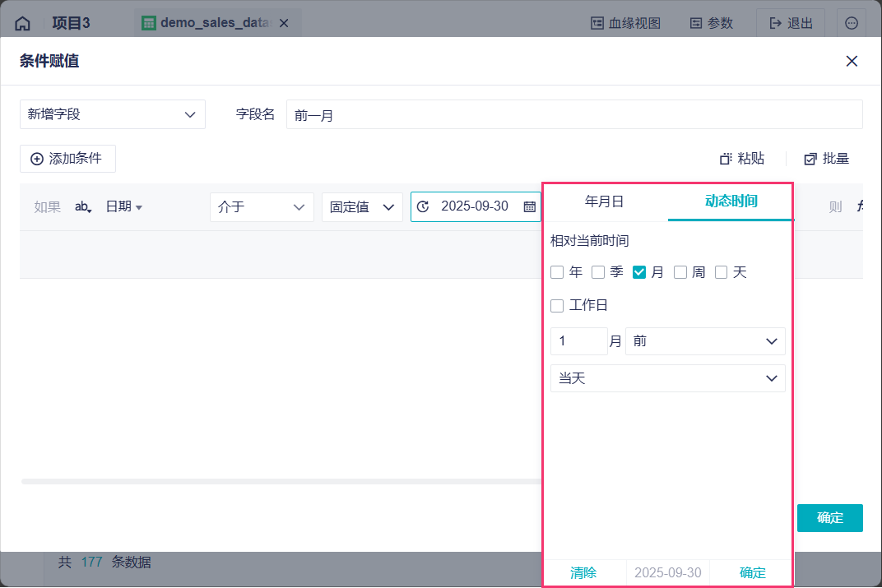
Task: Click the 2025-09-30 date input
Action: 475,206
